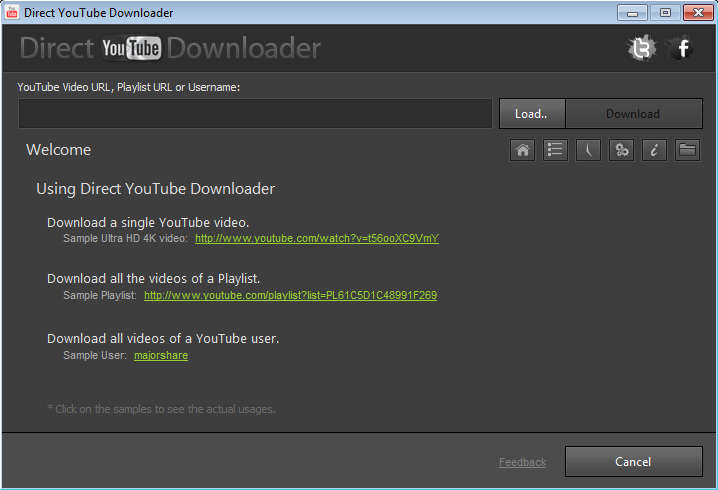
Task: Open the Facebook page icon
Action: click(x=682, y=48)
